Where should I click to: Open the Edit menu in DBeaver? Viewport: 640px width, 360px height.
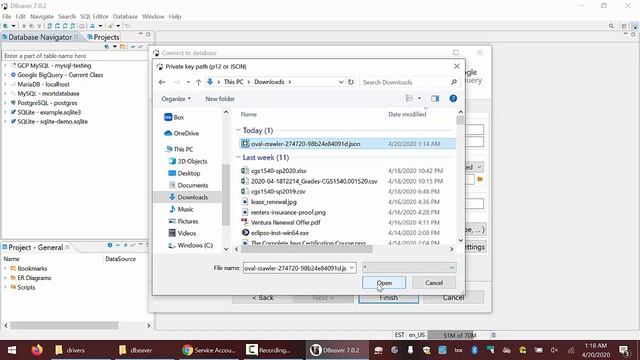tap(20, 16)
